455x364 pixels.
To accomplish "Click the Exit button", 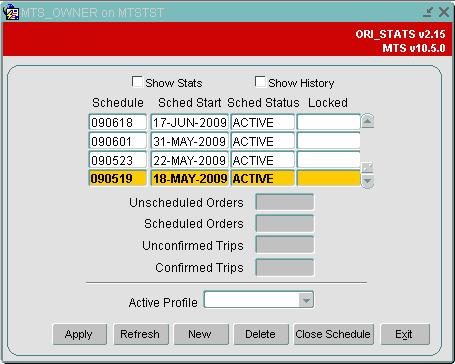I will point(405,334).
